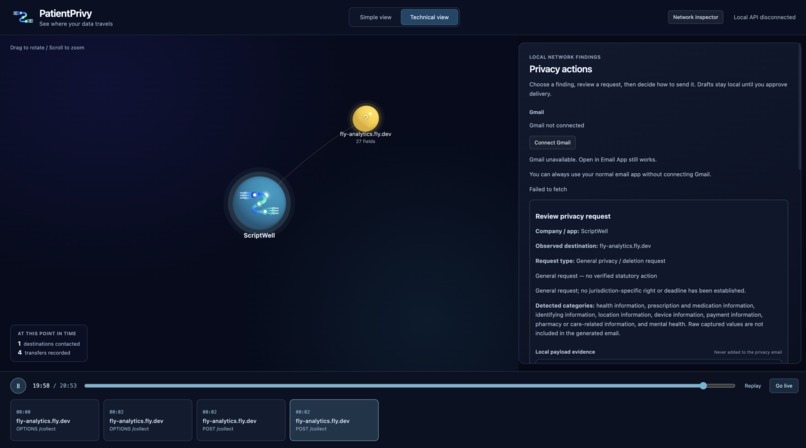Click the 'Privacy actions' heading
Image resolution: width=806 pixels, height=448 pixels.
pyautogui.click(x=560, y=69)
